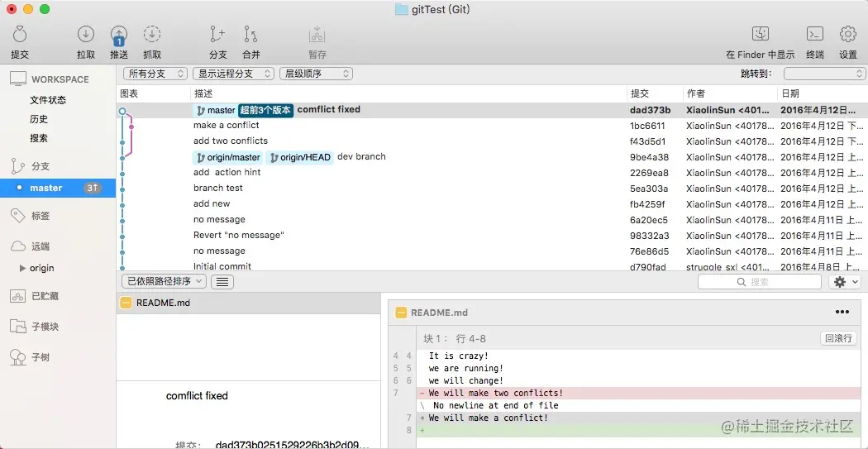The width and height of the screenshot is (868, 449).
Task: Click the 作者 column header
Action: pyautogui.click(x=696, y=94)
